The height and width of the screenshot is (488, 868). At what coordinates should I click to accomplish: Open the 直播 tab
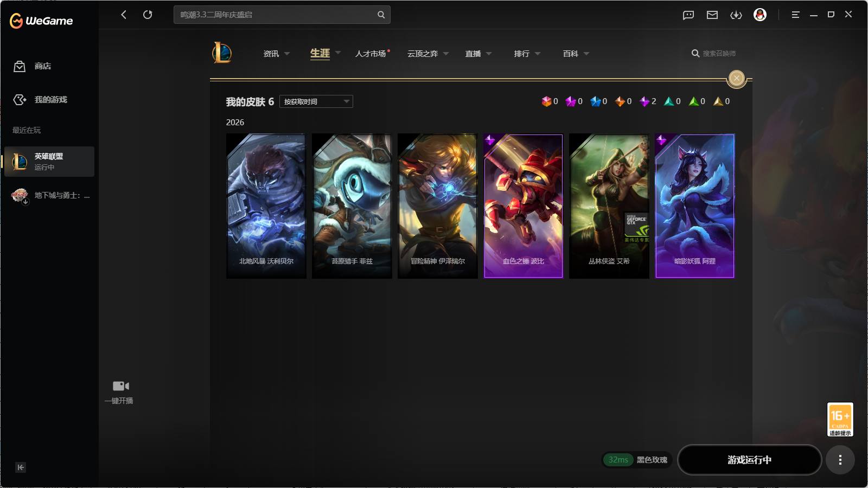[x=473, y=54]
